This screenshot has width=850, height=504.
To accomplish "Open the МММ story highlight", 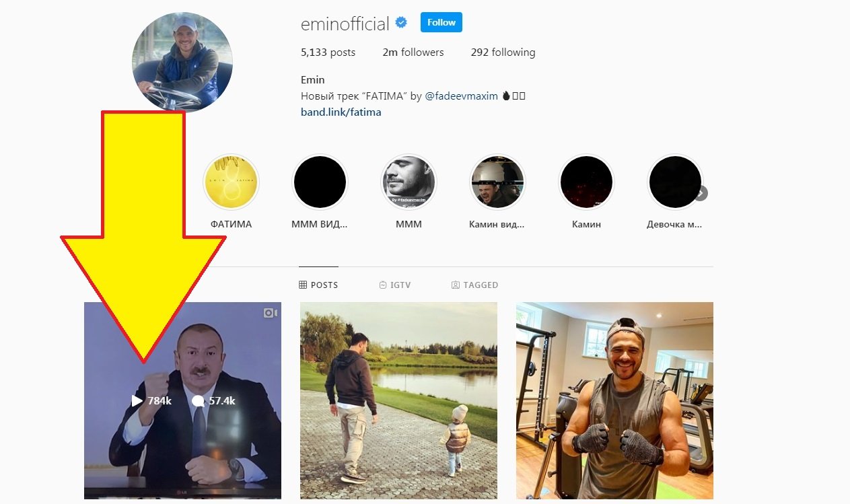I will pos(409,182).
